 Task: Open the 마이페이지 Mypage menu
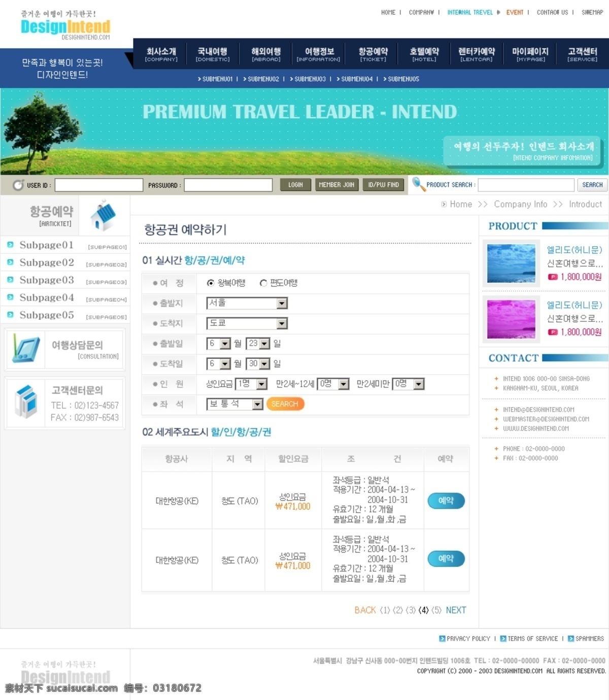coord(530,54)
